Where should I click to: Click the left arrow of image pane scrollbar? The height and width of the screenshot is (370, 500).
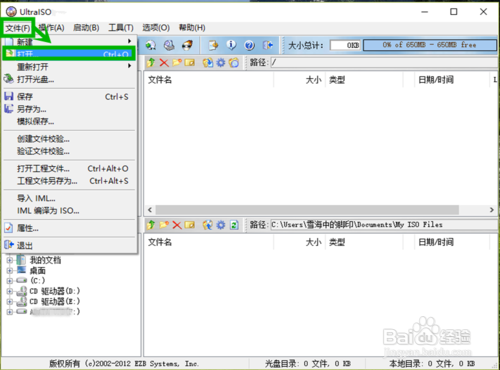[150, 210]
